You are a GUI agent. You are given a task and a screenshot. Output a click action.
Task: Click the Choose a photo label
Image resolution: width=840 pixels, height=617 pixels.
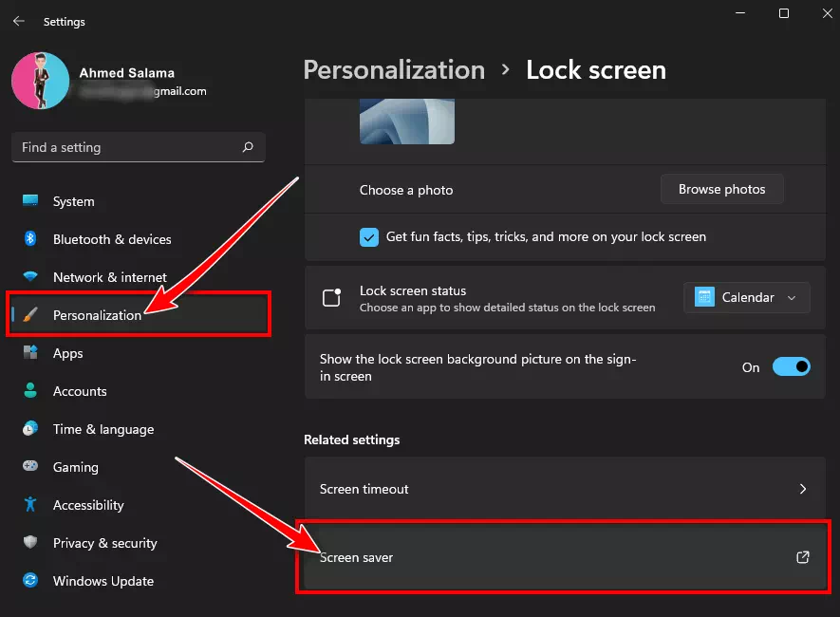(x=406, y=190)
